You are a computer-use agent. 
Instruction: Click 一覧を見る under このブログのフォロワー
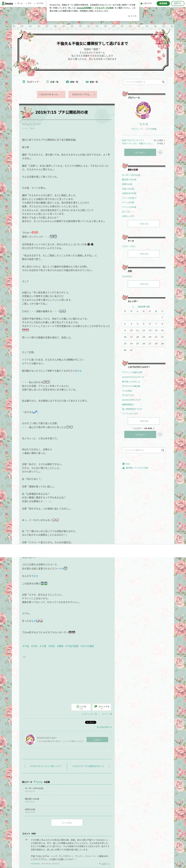point(143,421)
